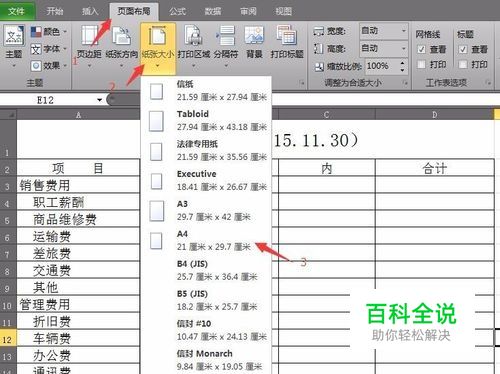The image size is (500, 374).
Task: Click the 纸张大小 paper size icon
Action: tap(157, 35)
